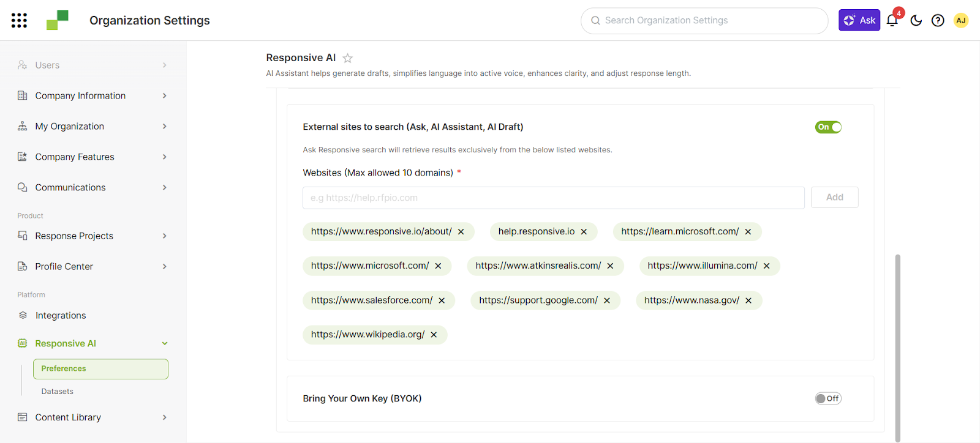Screen dimensions: 980x443
Task: Turn off External sites to search toggle
Action: 828,127
